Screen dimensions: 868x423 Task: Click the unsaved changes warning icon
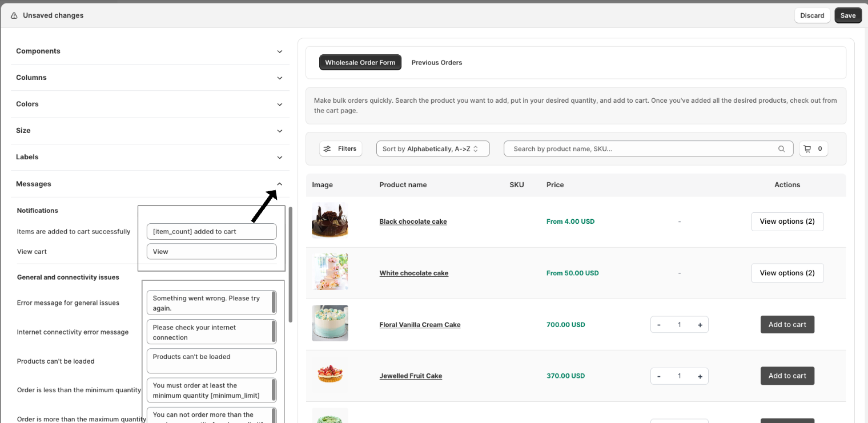point(14,15)
